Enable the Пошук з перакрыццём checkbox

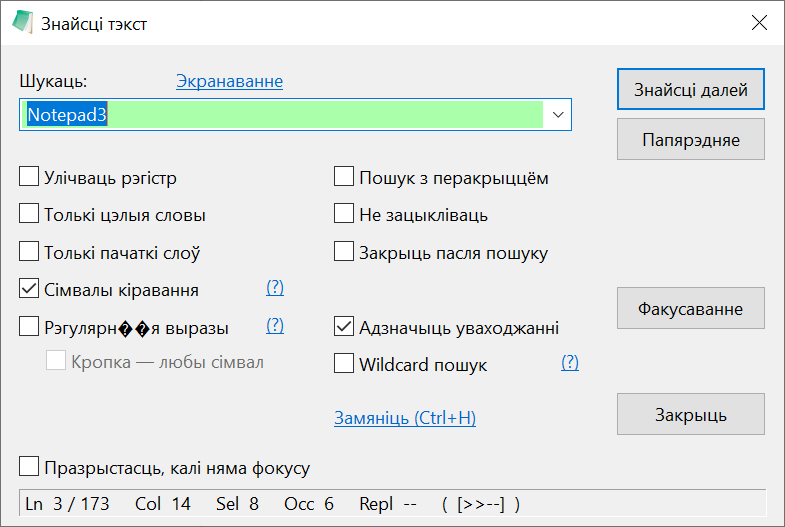click(x=344, y=177)
